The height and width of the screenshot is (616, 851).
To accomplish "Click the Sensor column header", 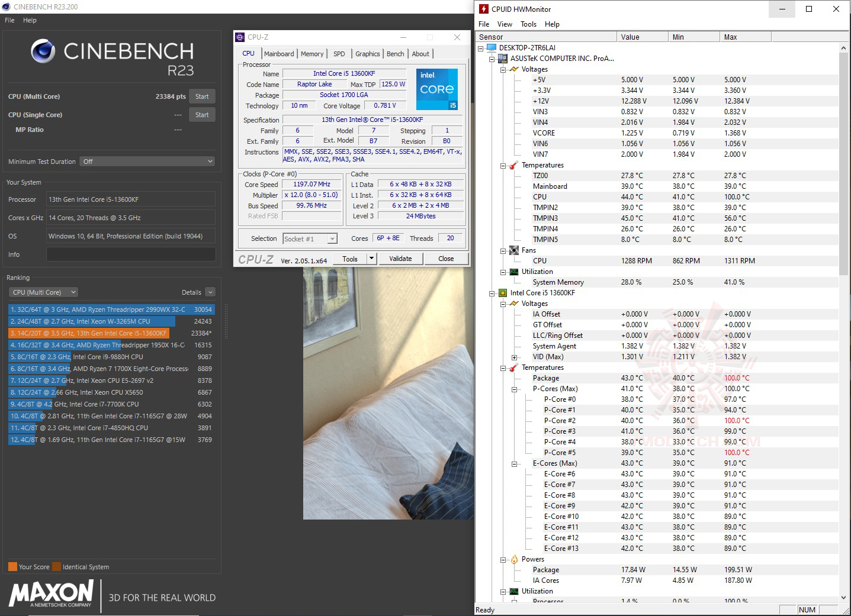I will [546, 37].
